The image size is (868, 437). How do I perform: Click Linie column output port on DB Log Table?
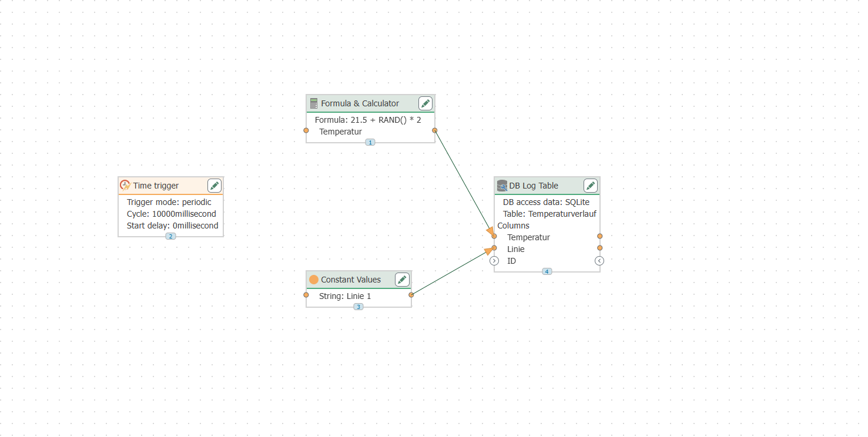[599, 248]
